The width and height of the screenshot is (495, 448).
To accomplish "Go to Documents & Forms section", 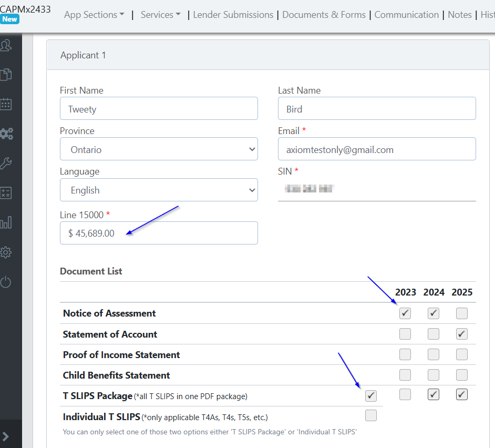I will pos(324,15).
